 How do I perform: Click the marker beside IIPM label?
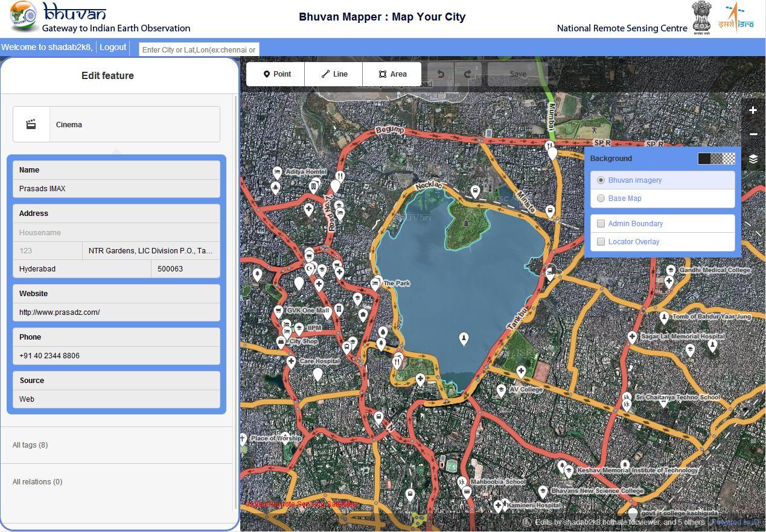[x=299, y=329]
